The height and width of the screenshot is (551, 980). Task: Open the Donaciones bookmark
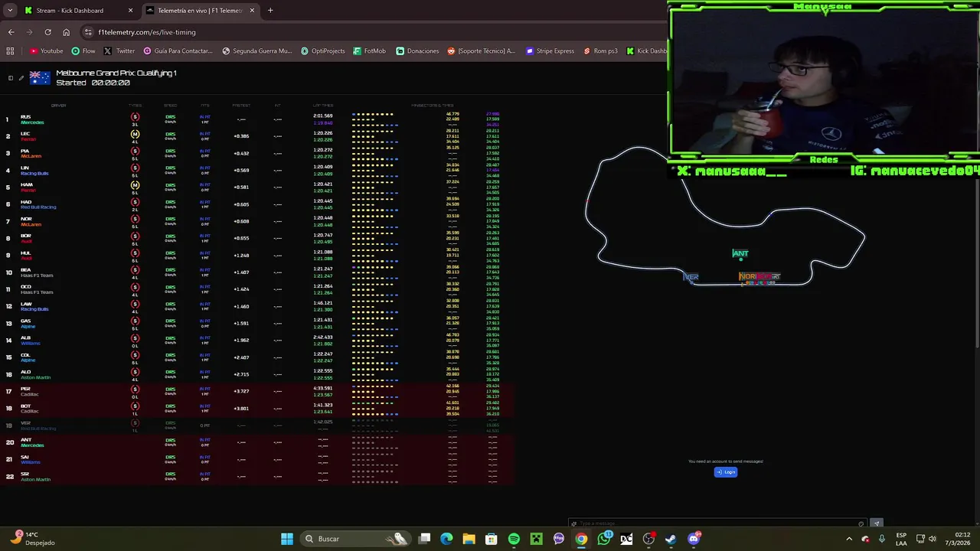click(417, 51)
